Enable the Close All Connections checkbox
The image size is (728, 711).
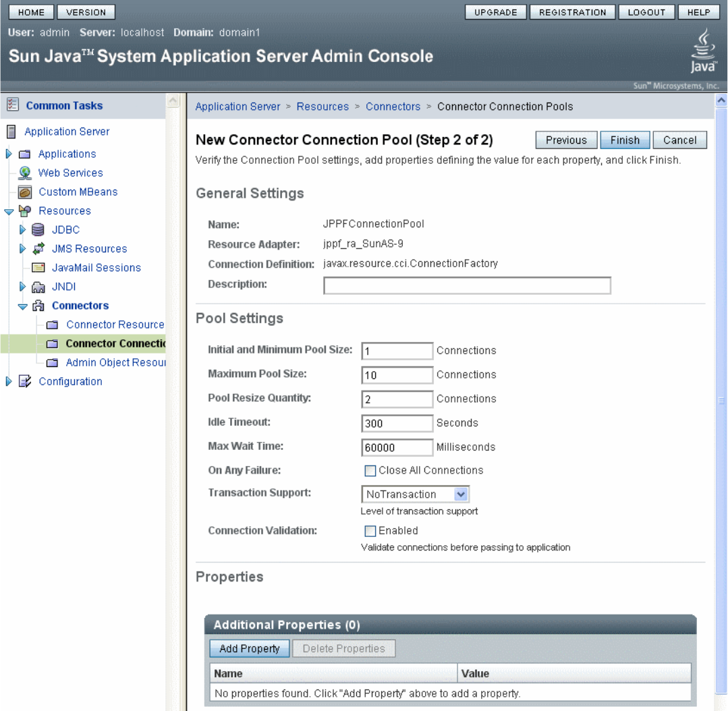click(370, 471)
